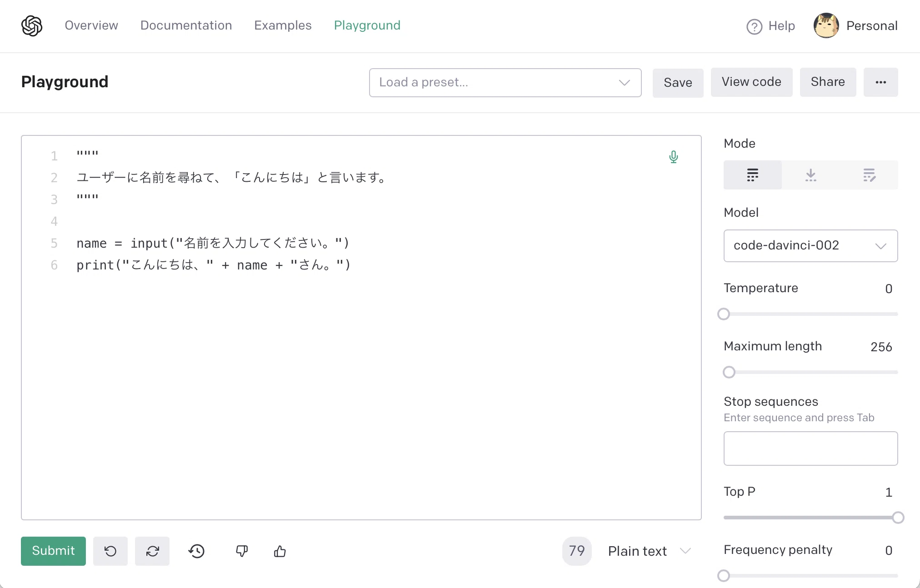Viewport: 920px width, 588px height.
Task: Click the regenerate icon button
Action: (x=152, y=551)
